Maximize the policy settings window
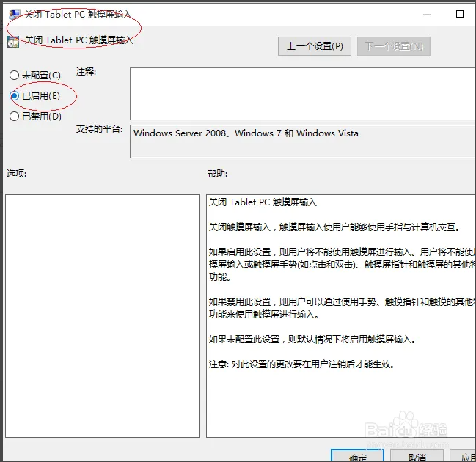The image size is (476, 462). (459, 14)
